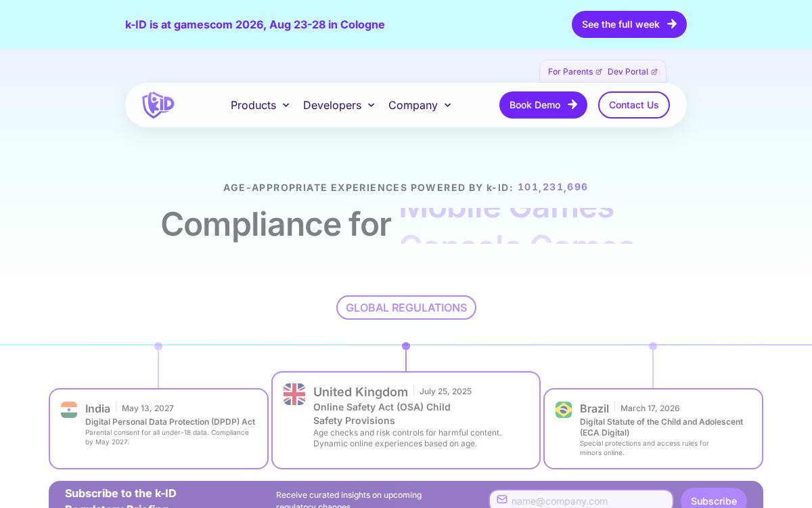Click the India country name

coord(97,408)
